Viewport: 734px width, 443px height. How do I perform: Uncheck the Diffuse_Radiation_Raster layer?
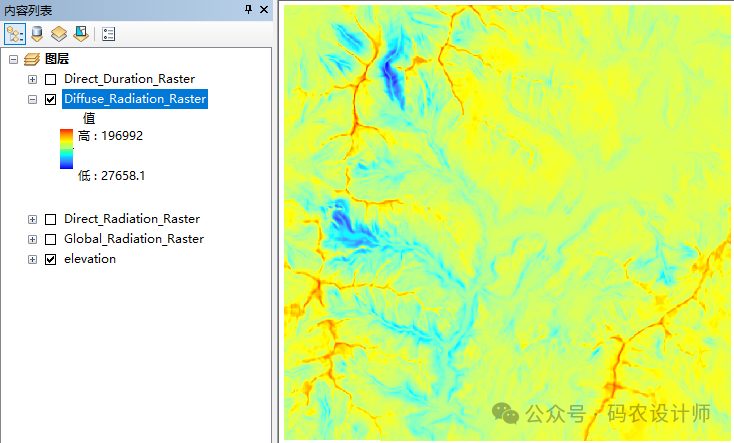click(x=51, y=99)
